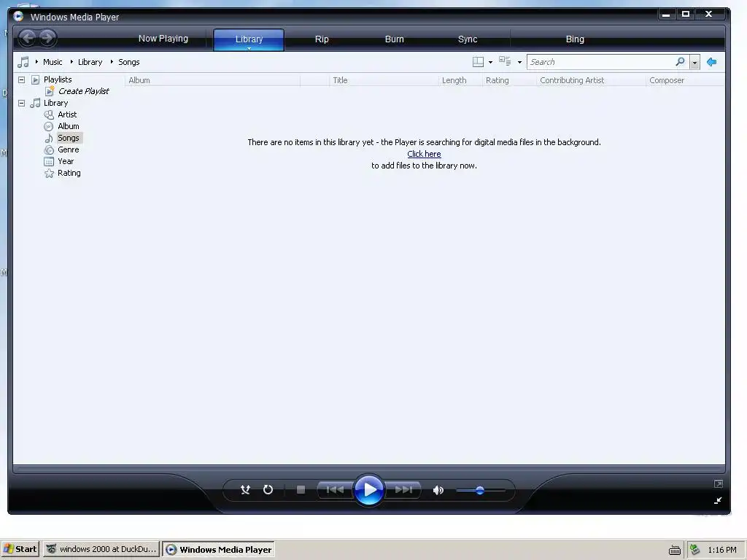Expand breadcrumb arrow before Songs

112,62
